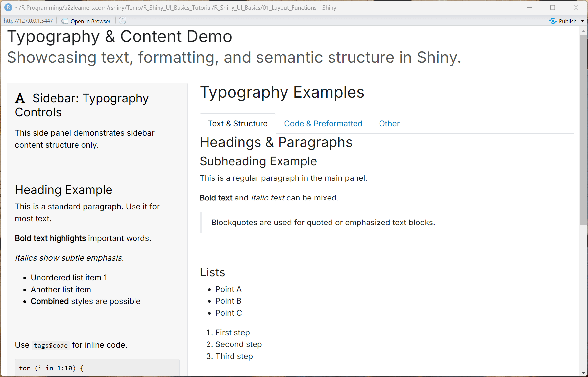Click the inline code tags$code in sidebar
Image resolution: width=588 pixels, height=377 pixels.
[x=50, y=345]
